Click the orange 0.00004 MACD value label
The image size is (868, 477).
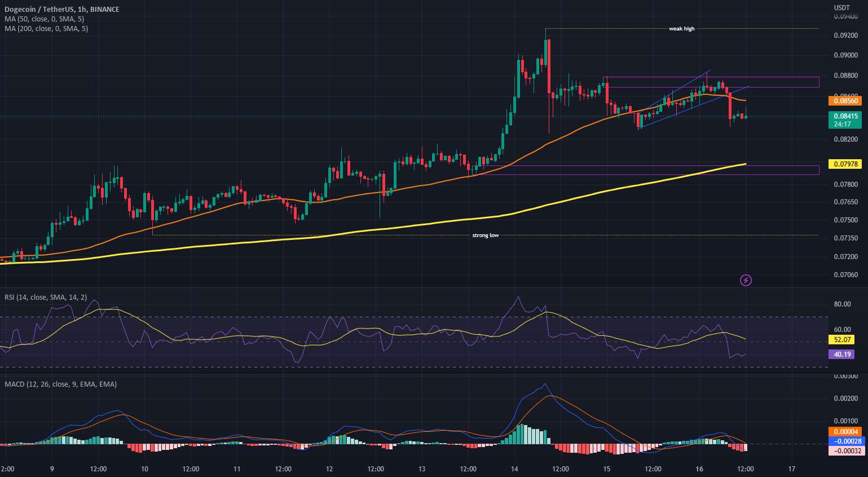pyautogui.click(x=845, y=432)
